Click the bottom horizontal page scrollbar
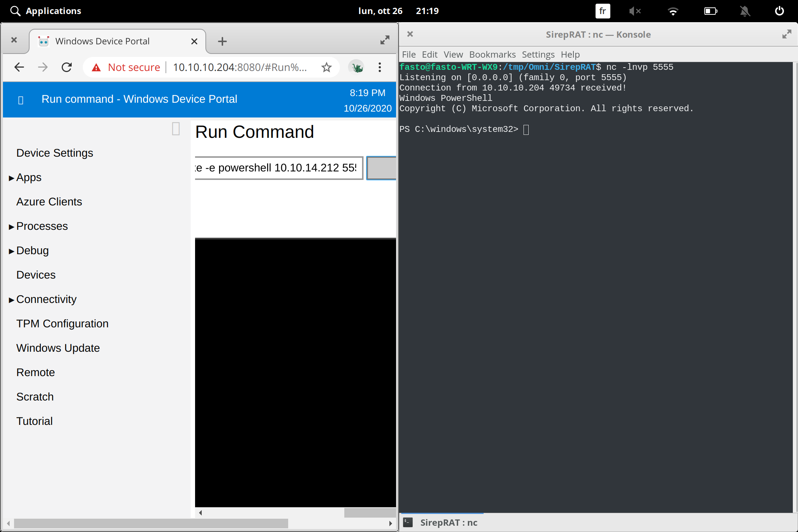The image size is (798, 532). click(151, 523)
